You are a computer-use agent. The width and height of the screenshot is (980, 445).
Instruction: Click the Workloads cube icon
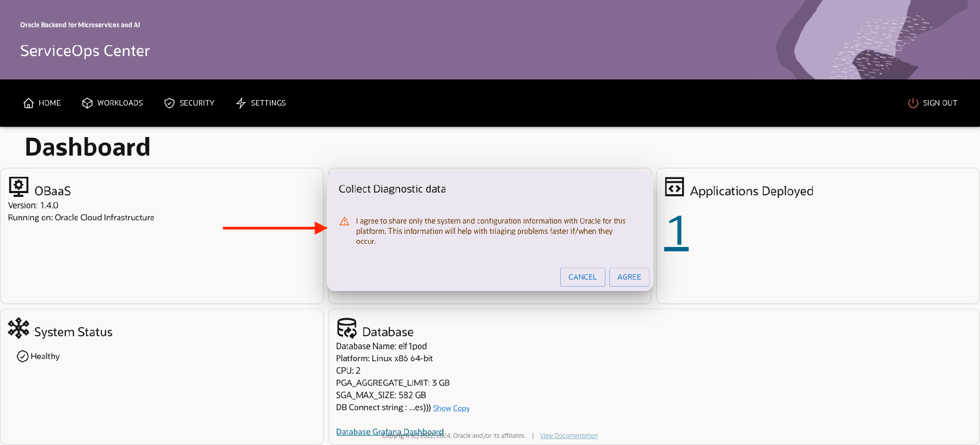pos(87,103)
